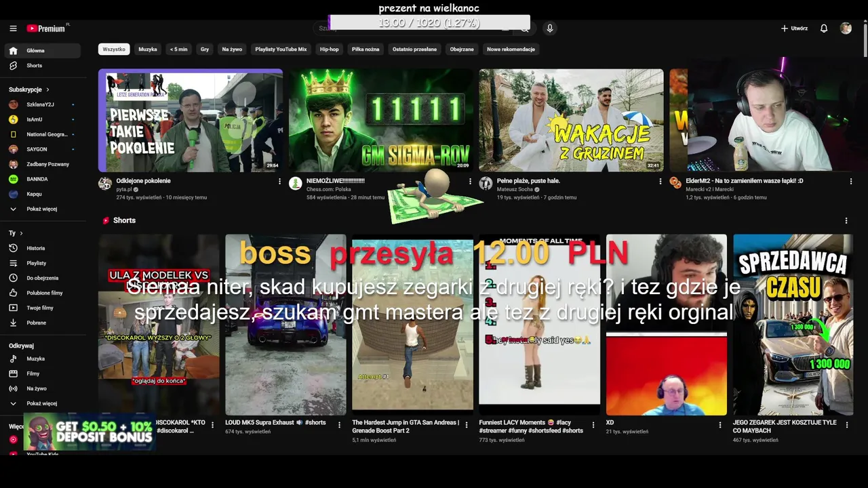The width and height of the screenshot is (868, 488).
Task: Expand subscriptions with Pokaż więcej
Action: click(x=43, y=209)
